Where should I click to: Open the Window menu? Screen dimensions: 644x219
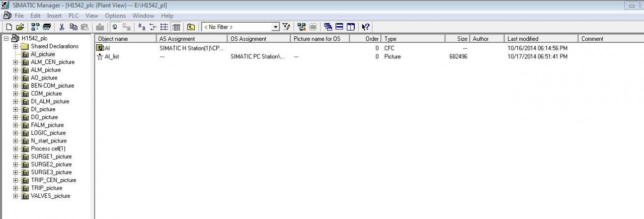[143, 16]
